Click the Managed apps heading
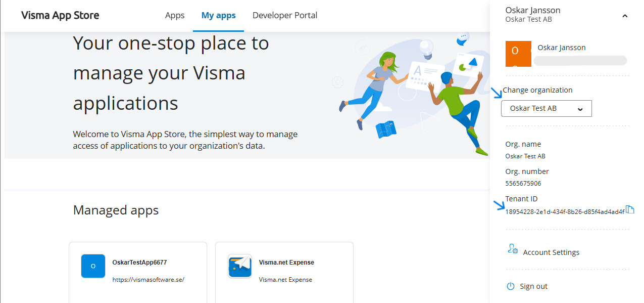Screen dimensions: 644x303 pyautogui.click(x=116, y=210)
